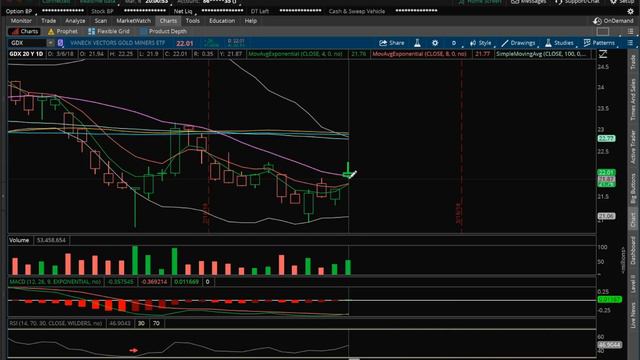Screen dimensions: 640x360
Task: Open the Big Buttons sidebar tab
Action: (x=633, y=189)
